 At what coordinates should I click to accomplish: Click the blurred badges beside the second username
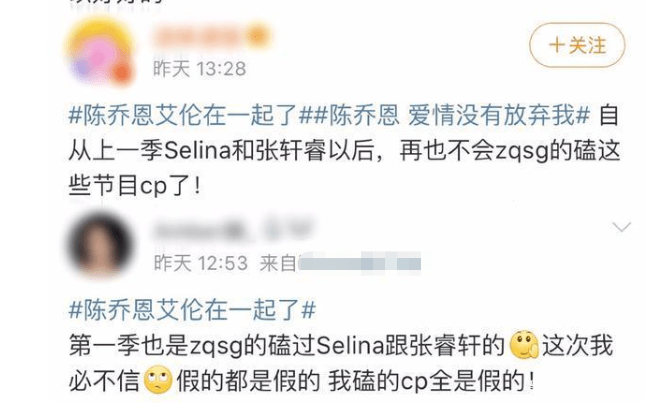pos(289,229)
